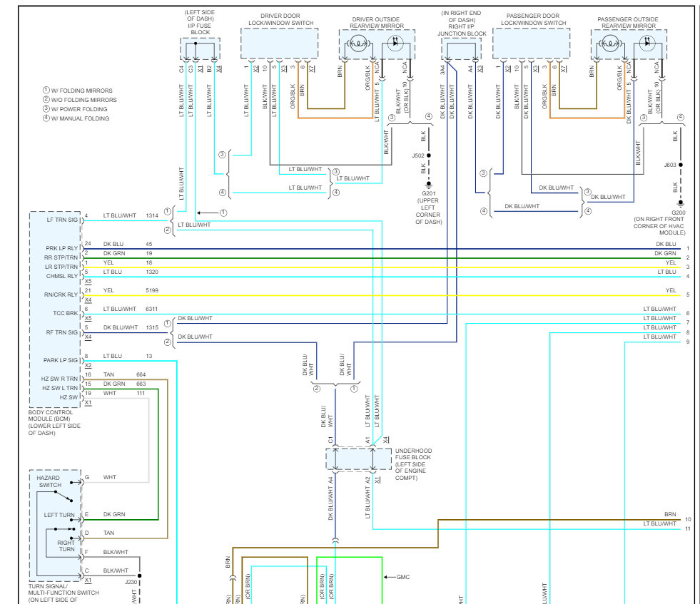The image size is (700, 604).
Task: Click the LF TRN SIG pin label
Action: click(62, 220)
